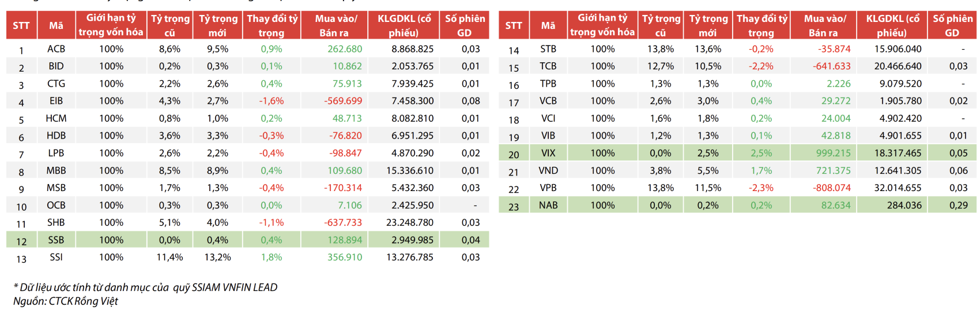This screenshot has height=314, width=980.
Task: Select the -569.699 sell value for EIB
Action: point(343,101)
